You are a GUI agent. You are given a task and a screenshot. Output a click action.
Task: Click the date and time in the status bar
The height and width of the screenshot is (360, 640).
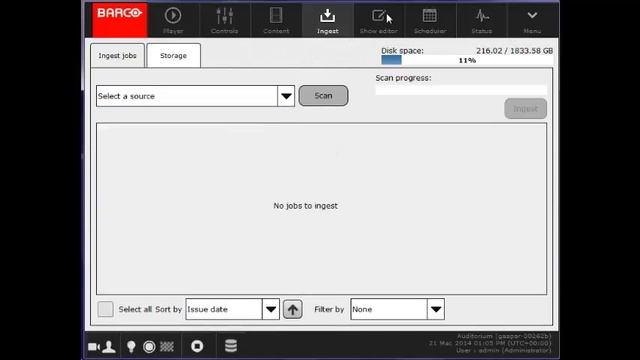pyautogui.click(x=490, y=343)
